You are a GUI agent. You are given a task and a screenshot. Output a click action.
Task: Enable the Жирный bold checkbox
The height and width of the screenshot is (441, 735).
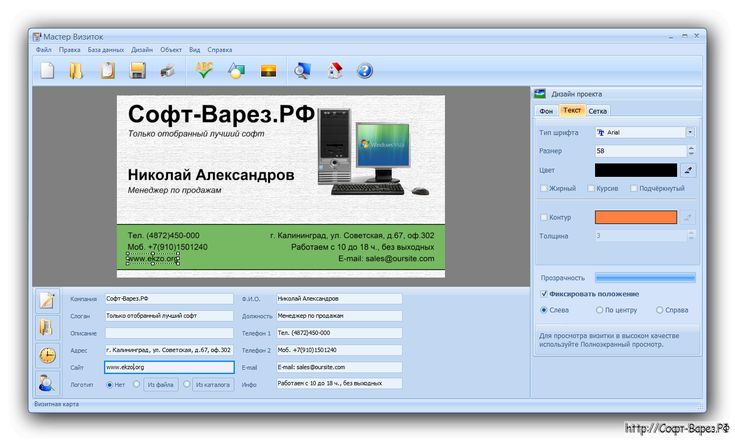click(x=544, y=188)
